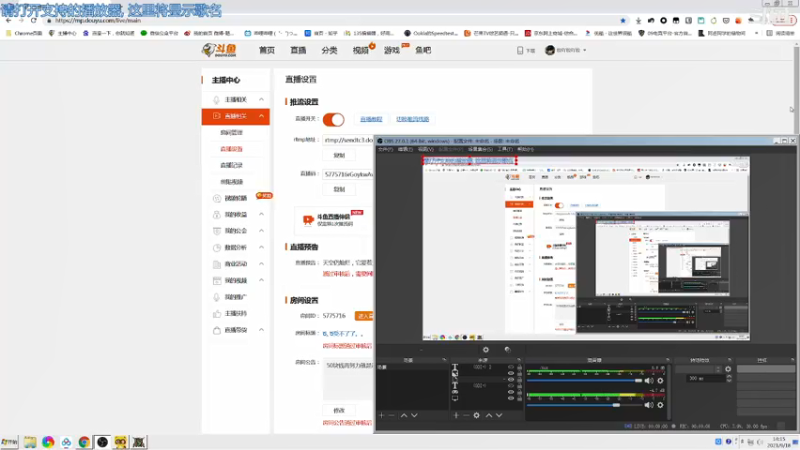This screenshot has height=450, width=800.
Task: Move selected source down in Sources panel
Action: click(x=499, y=415)
